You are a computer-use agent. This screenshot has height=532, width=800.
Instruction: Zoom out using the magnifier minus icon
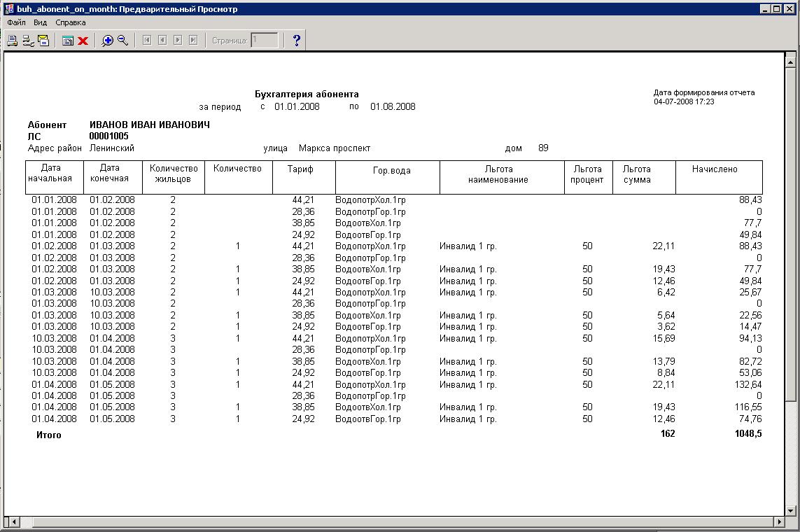click(x=122, y=41)
